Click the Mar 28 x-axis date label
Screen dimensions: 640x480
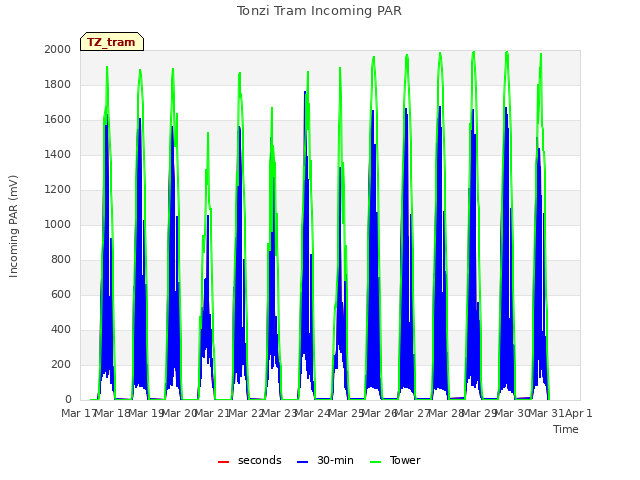[446, 413]
